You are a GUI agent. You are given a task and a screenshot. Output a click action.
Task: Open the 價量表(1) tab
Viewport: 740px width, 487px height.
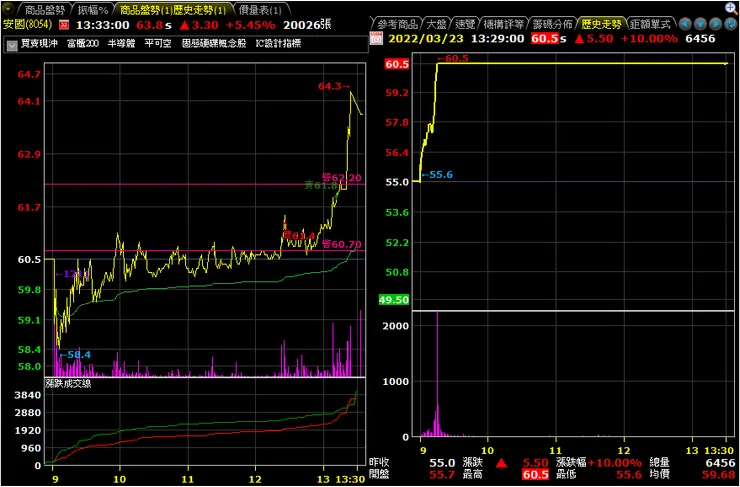260,9
